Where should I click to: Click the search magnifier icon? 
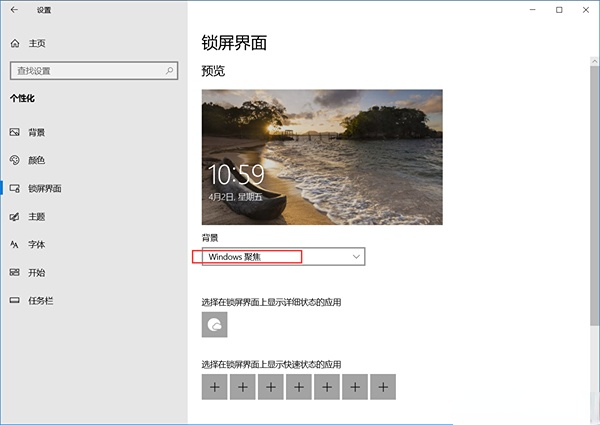170,70
